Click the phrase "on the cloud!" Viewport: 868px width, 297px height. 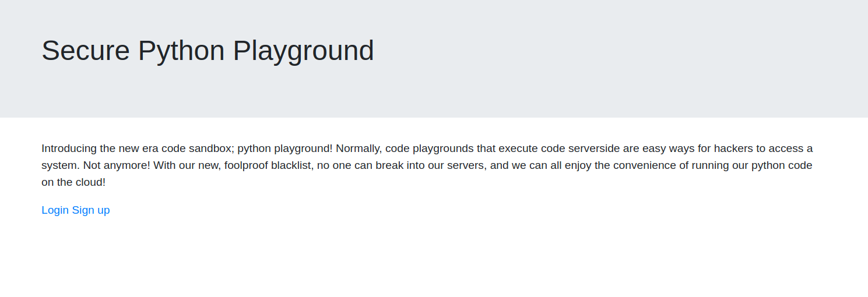(73, 182)
